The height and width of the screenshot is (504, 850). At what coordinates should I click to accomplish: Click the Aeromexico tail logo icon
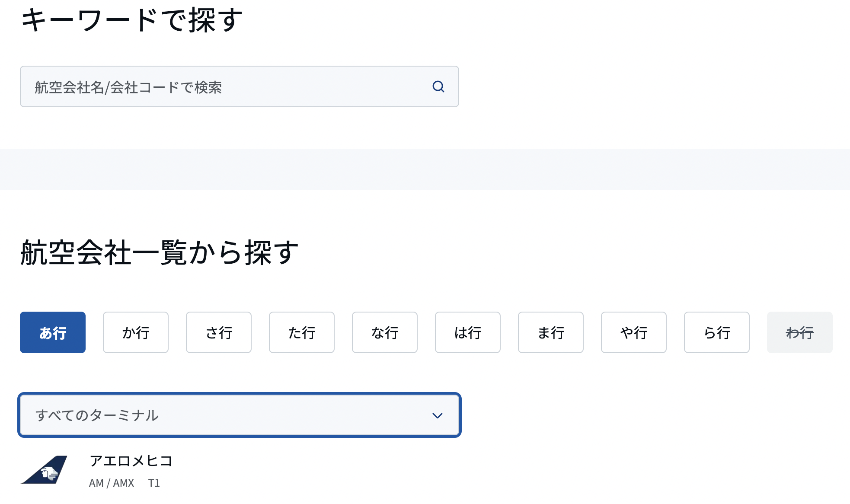(44, 470)
